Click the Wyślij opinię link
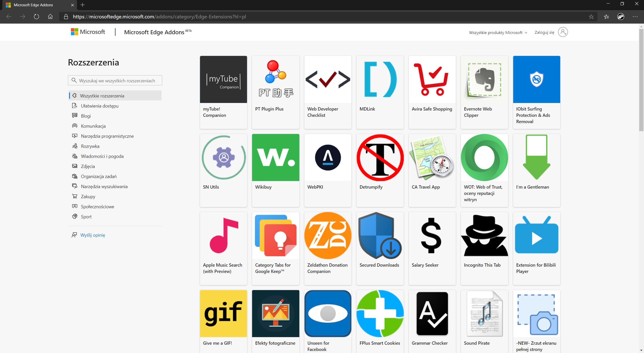 (x=93, y=235)
